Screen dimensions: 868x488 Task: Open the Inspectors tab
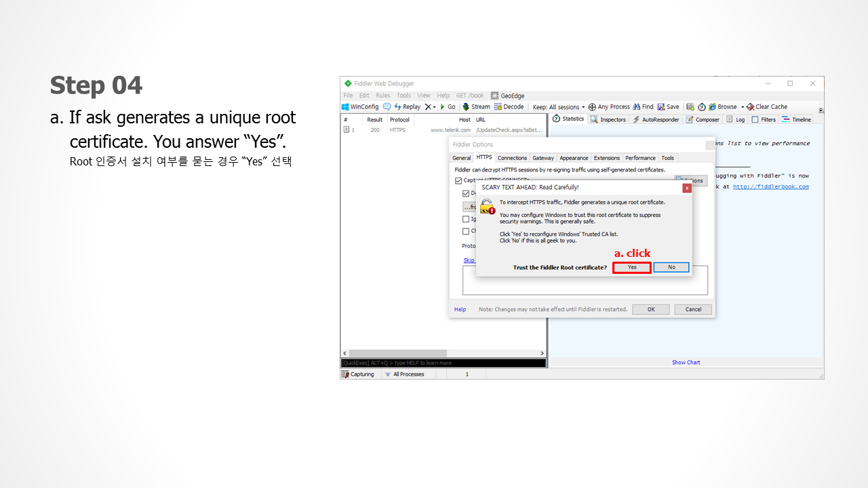point(608,119)
